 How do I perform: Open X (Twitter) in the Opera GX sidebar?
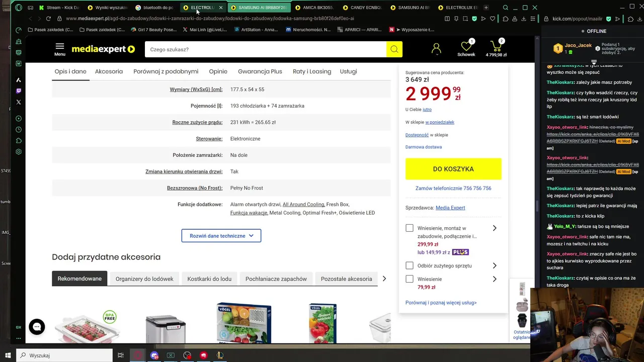19,102
